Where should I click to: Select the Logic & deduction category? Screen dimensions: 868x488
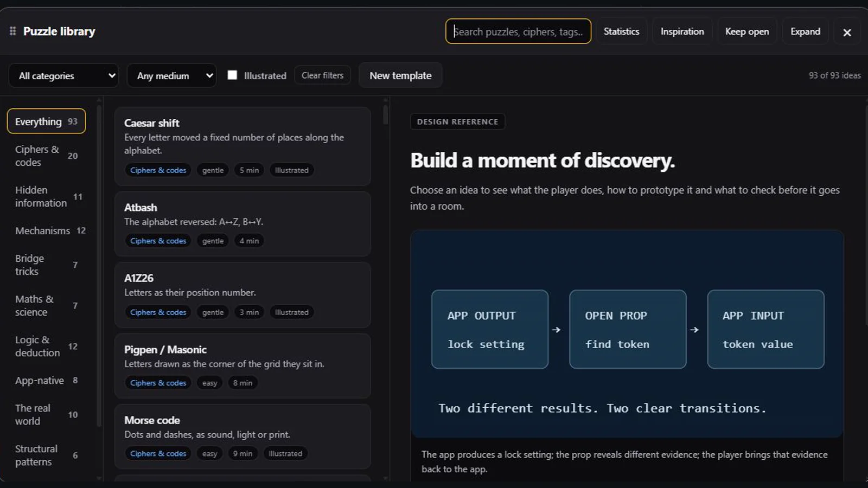point(46,346)
